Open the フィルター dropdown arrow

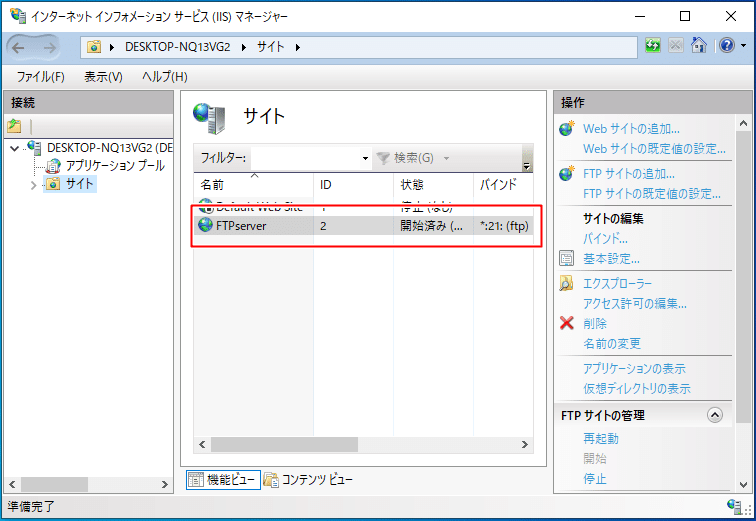point(365,158)
